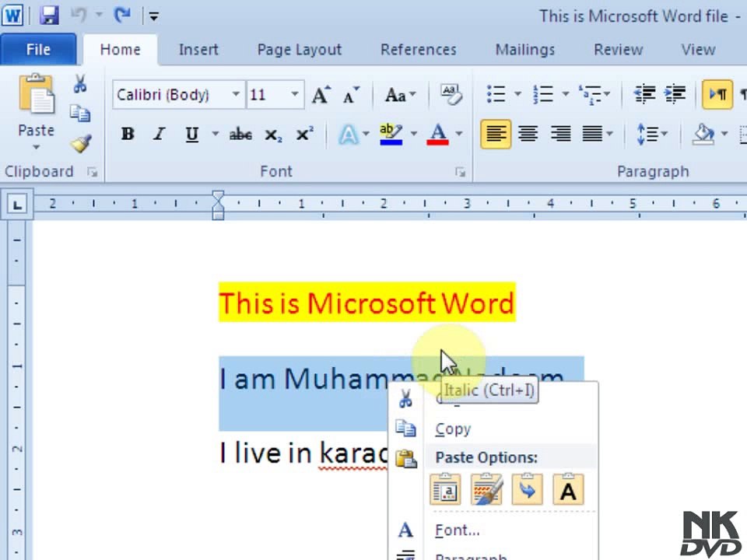Switch to the Mailings tab
The image size is (747, 560).
(525, 50)
